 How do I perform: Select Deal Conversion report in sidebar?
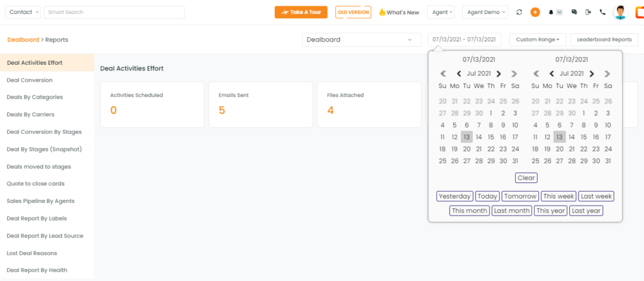[30, 80]
